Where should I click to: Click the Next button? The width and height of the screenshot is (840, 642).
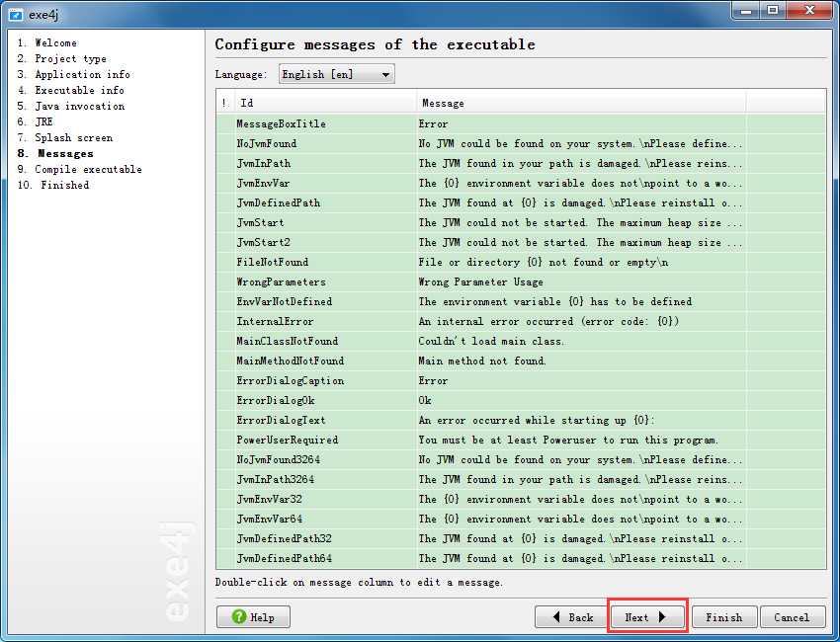tap(647, 617)
